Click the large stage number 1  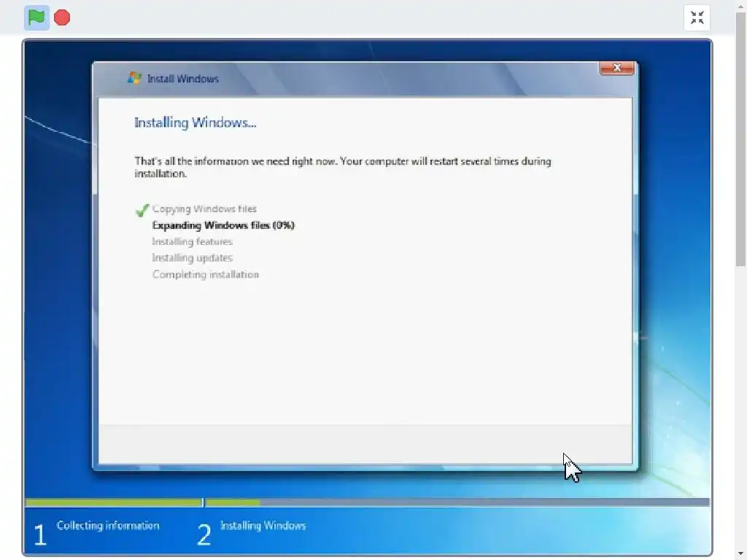(40, 534)
